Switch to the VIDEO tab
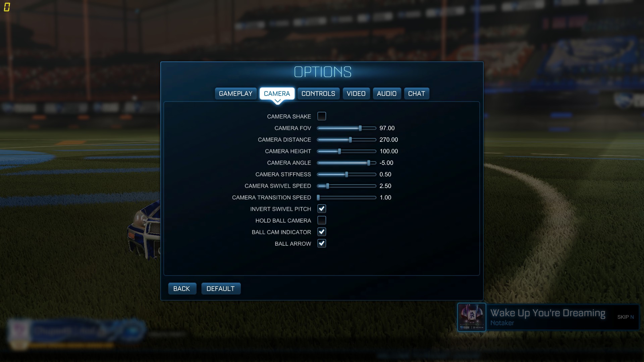The height and width of the screenshot is (362, 644). tap(356, 93)
